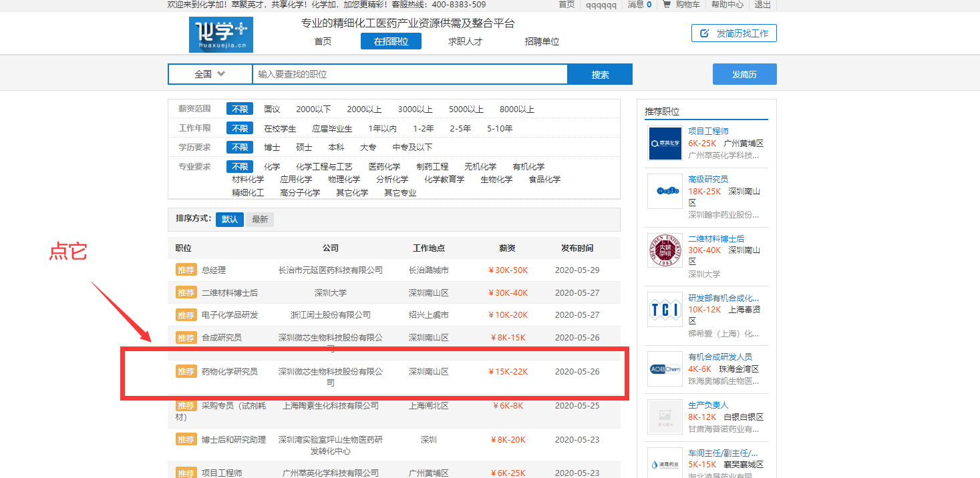The height and width of the screenshot is (478, 980).
Task: Switch to the 求职人才 tab
Action: click(465, 41)
